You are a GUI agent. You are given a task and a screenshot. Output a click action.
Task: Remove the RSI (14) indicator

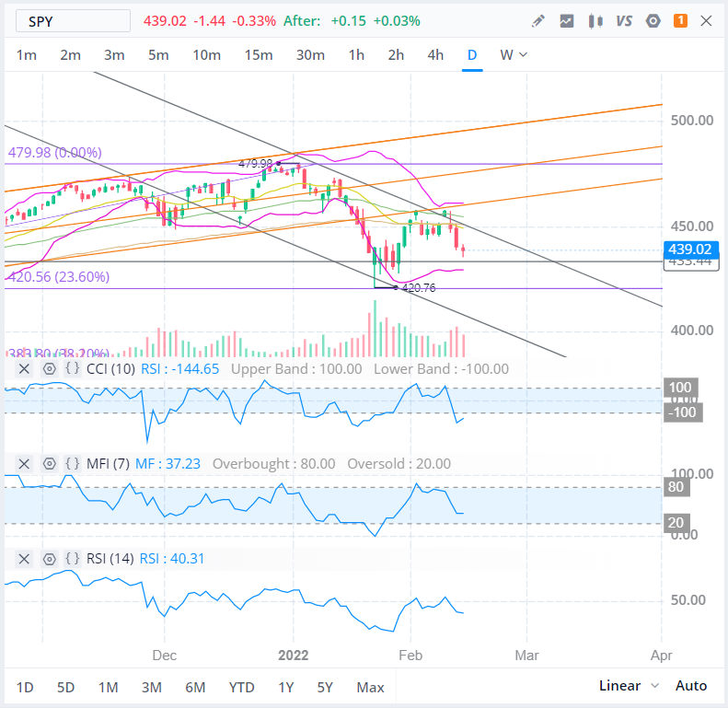[x=24, y=559]
